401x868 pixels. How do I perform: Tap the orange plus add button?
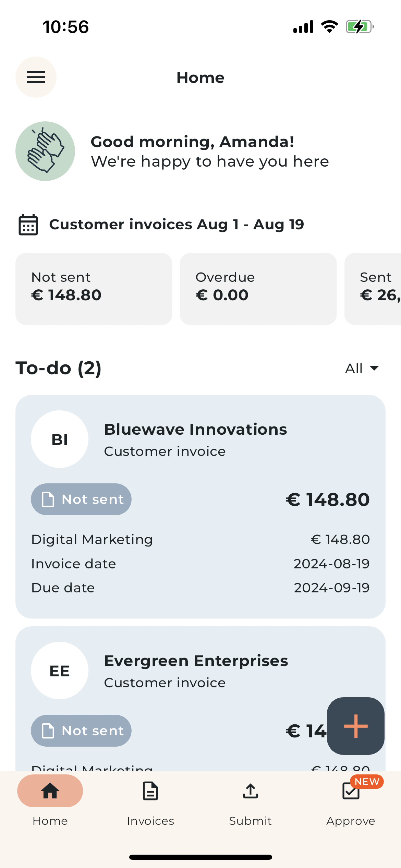(x=355, y=726)
